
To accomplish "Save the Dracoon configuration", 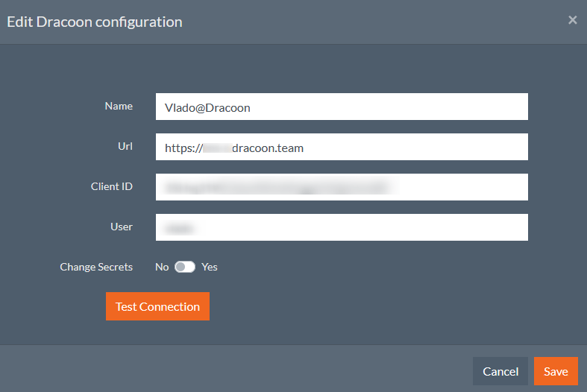I will tap(556, 371).
